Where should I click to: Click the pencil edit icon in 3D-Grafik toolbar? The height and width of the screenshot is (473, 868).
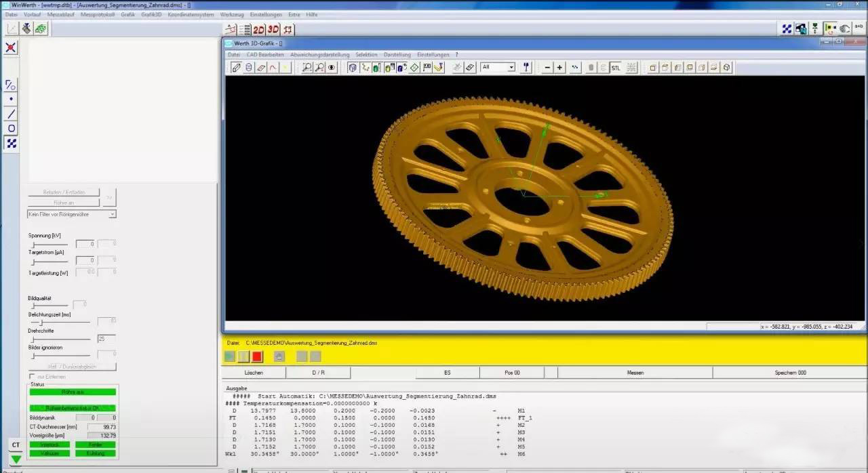[x=236, y=67]
